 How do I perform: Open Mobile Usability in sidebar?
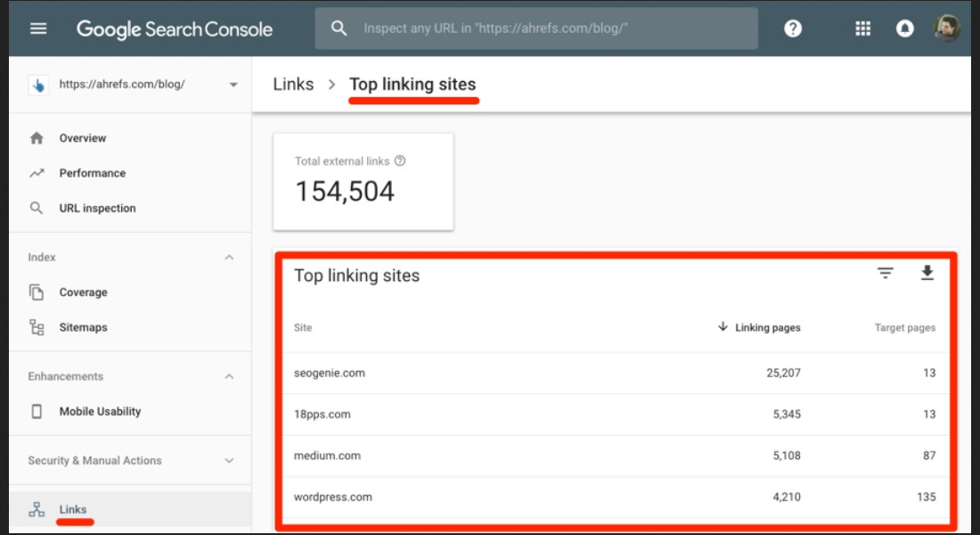[130, 411]
